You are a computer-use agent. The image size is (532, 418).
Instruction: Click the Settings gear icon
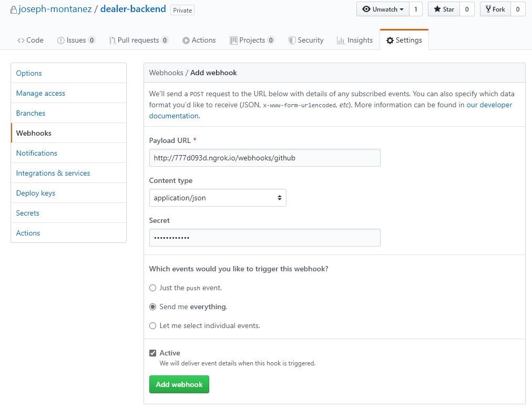(x=390, y=40)
